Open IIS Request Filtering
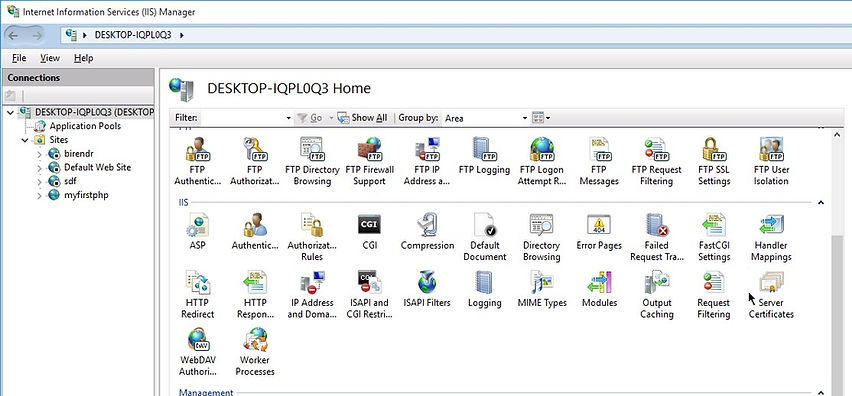This screenshot has width=852, height=396. point(713,294)
